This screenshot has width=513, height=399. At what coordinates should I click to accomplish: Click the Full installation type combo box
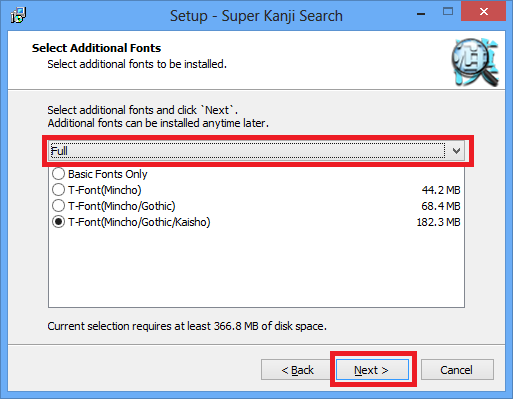coord(256,151)
